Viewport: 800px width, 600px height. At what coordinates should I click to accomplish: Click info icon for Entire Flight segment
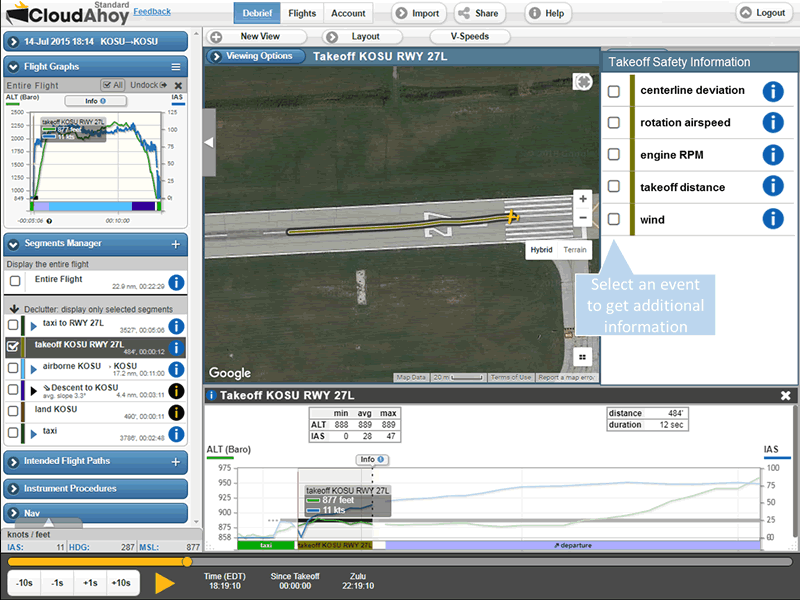click(176, 283)
